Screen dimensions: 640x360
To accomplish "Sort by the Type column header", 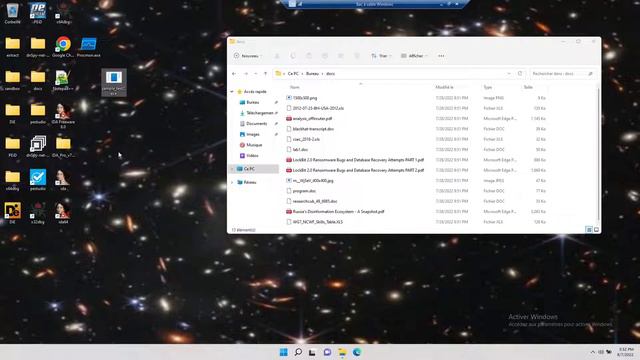I will [487, 87].
